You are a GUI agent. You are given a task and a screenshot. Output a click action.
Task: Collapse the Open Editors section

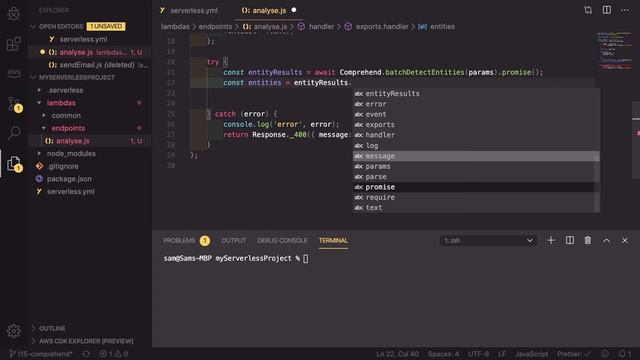click(33, 27)
